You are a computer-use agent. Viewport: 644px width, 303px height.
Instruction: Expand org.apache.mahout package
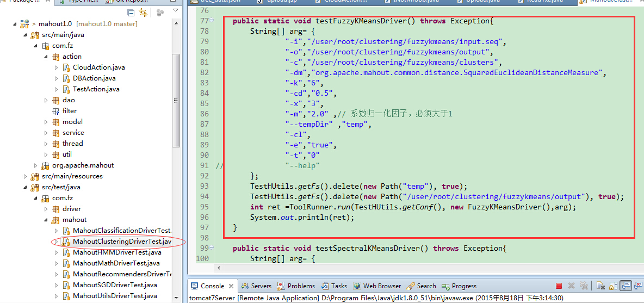36,165
